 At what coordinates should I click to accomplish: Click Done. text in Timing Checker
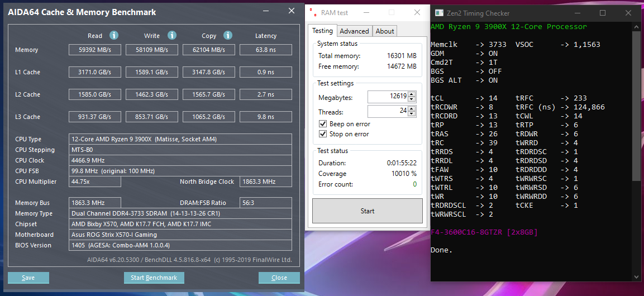[441, 250]
